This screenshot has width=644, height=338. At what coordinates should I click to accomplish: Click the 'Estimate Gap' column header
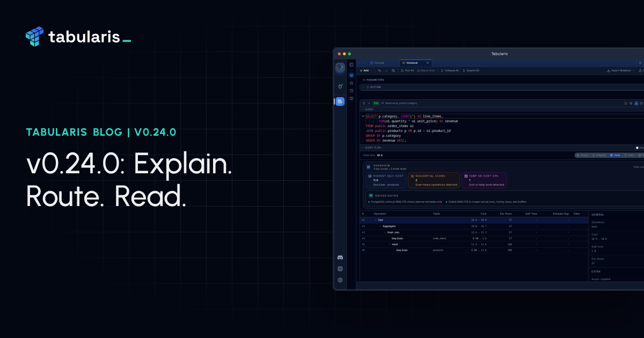tap(561, 214)
